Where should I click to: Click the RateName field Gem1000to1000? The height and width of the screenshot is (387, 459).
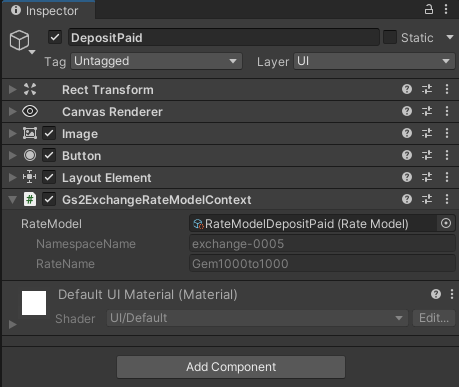pyautogui.click(x=322, y=264)
